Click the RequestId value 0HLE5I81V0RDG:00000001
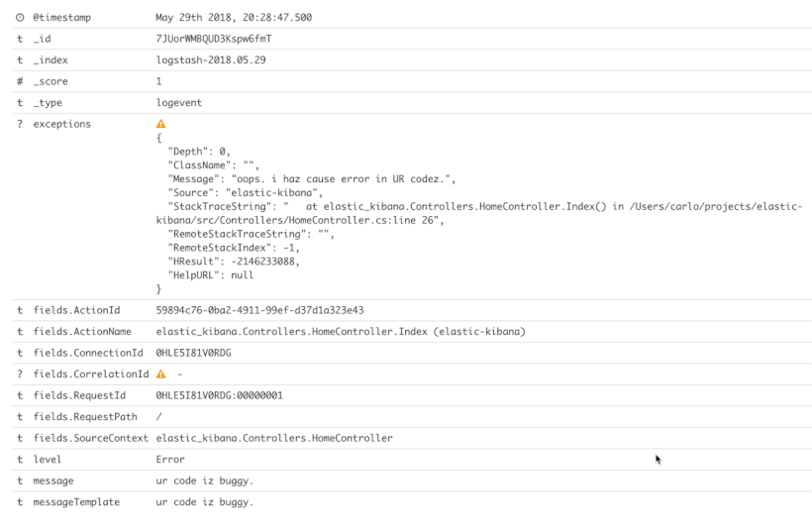The height and width of the screenshot is (531, 812). coord(220,395)
